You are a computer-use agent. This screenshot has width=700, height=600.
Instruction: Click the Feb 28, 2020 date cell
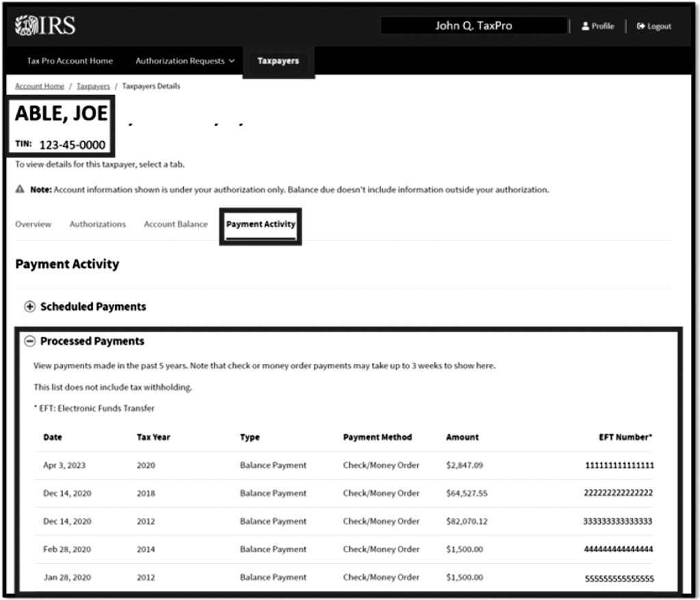click(67, 549)
